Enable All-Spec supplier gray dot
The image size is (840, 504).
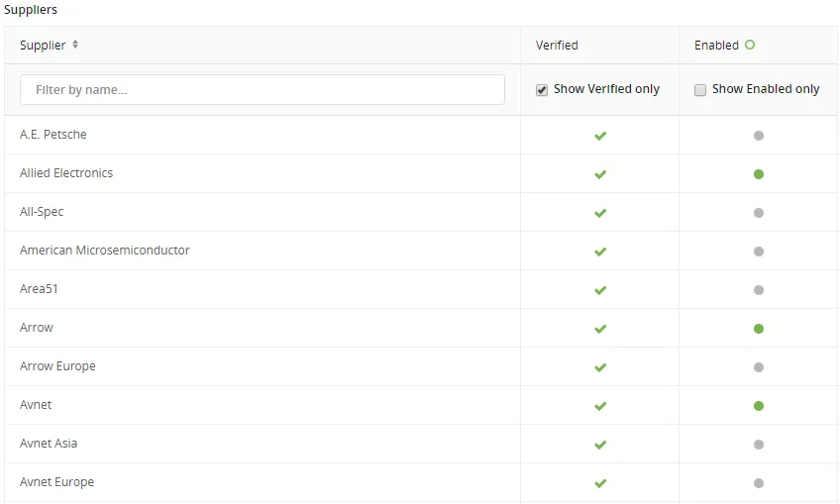pos(759,213)
